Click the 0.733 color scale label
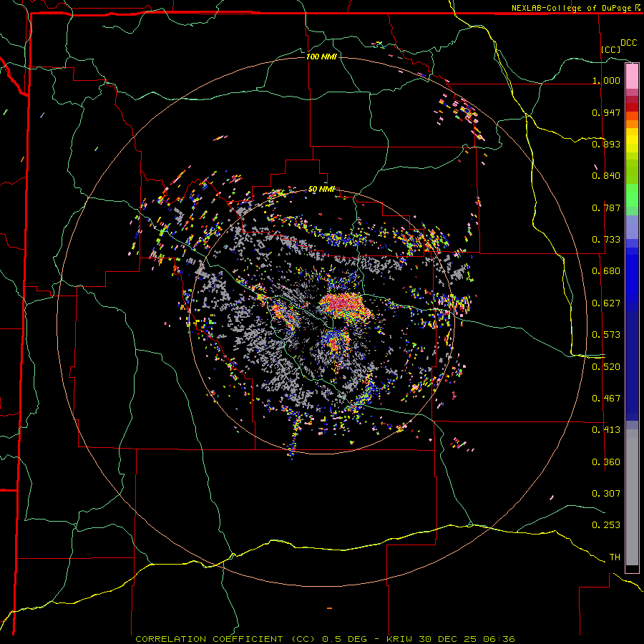 tap(606, 240)
